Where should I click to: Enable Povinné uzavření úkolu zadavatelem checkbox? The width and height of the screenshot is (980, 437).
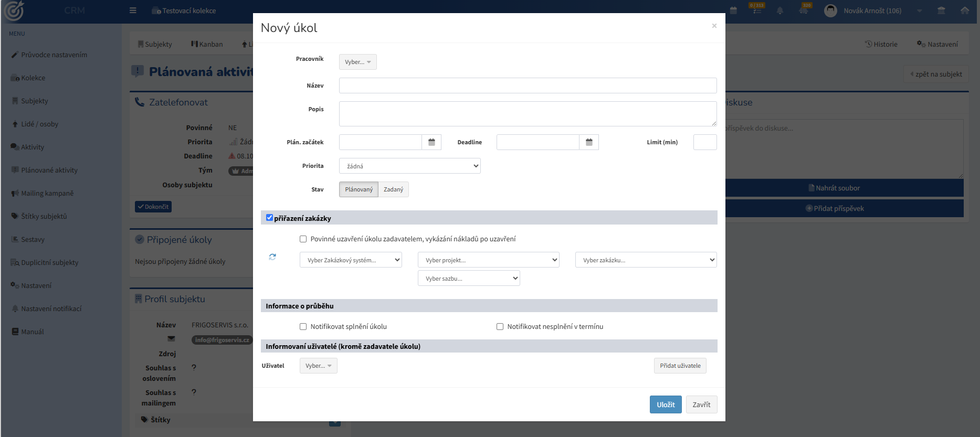303,239
